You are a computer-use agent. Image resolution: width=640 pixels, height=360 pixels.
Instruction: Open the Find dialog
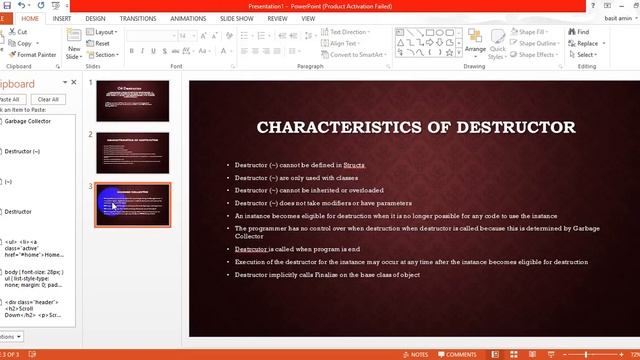tap(579, 32)
